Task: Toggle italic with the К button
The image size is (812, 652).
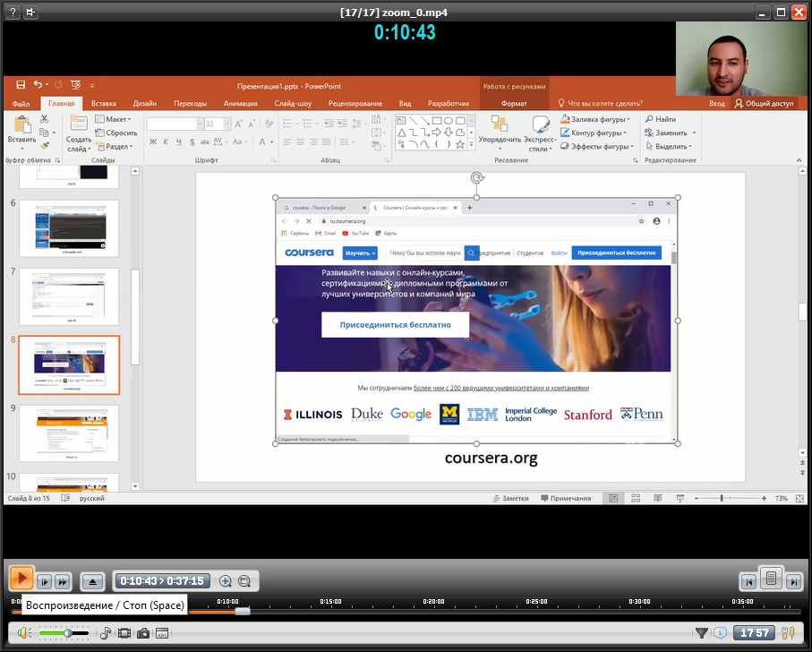Action: click(166, 142)
